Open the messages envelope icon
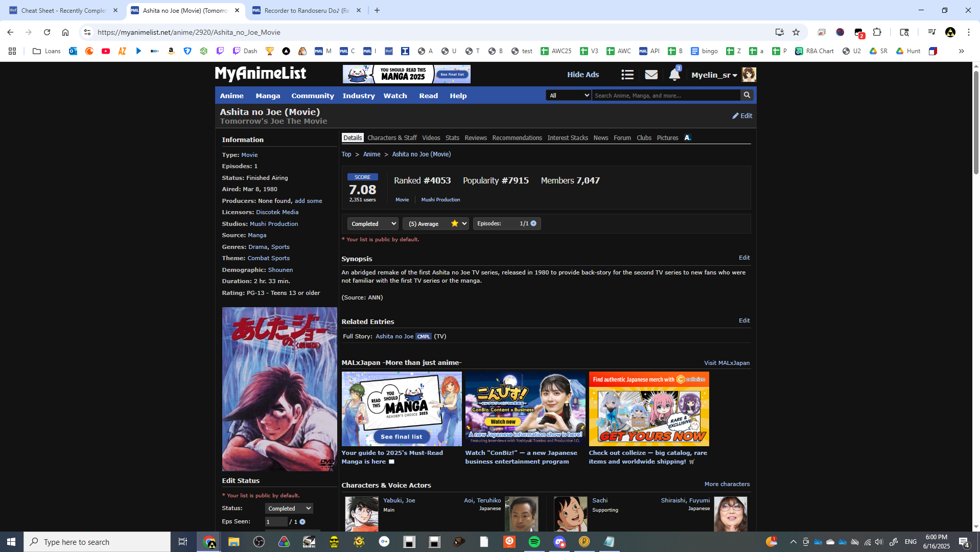 click(x=651, y=75)
